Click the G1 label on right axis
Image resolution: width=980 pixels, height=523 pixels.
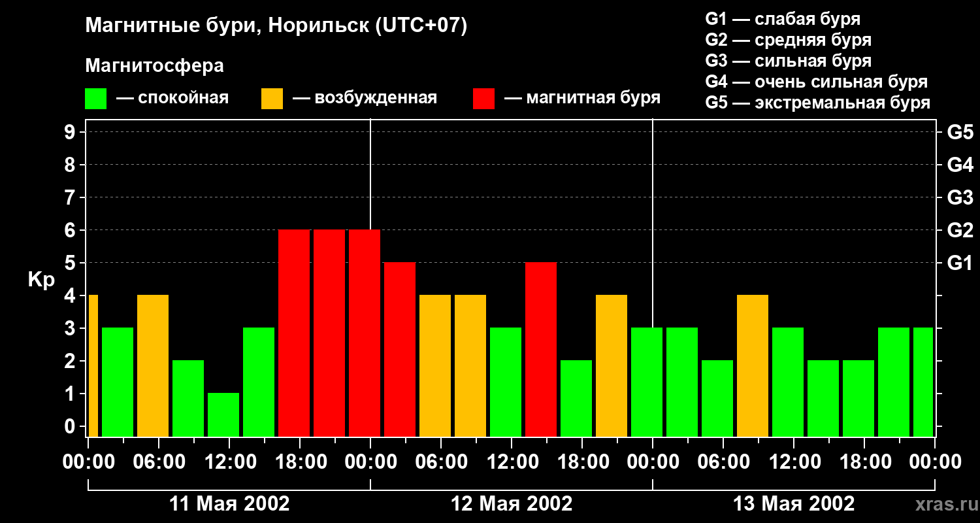pyautogui.click(x=960, y=263)
